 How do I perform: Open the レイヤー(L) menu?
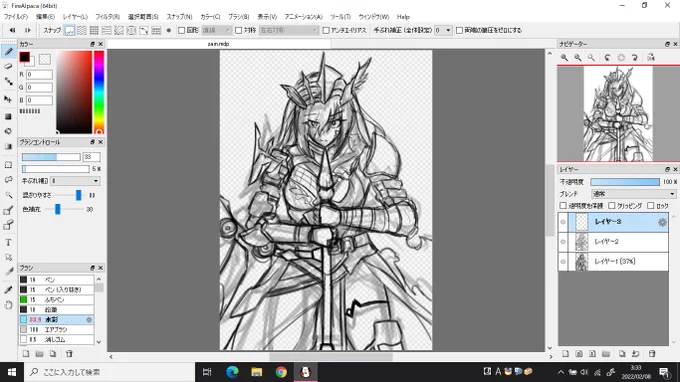[x=75, y=17]
